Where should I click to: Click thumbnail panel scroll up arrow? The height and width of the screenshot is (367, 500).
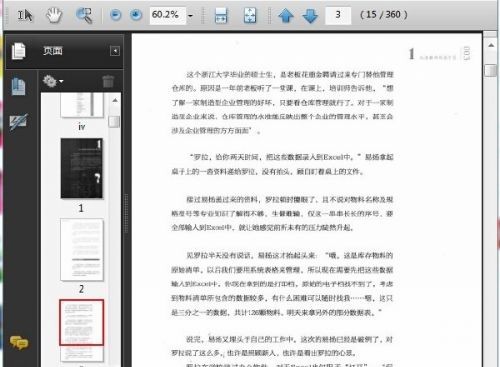click(115, 100)
